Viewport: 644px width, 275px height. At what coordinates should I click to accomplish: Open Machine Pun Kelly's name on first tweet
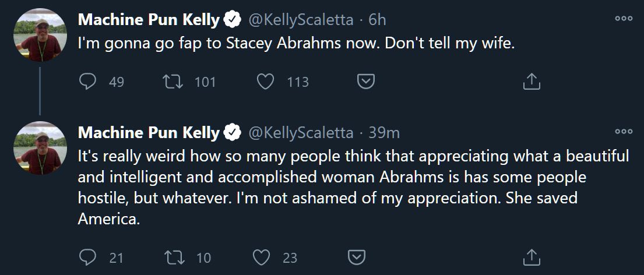coord(149,20)
